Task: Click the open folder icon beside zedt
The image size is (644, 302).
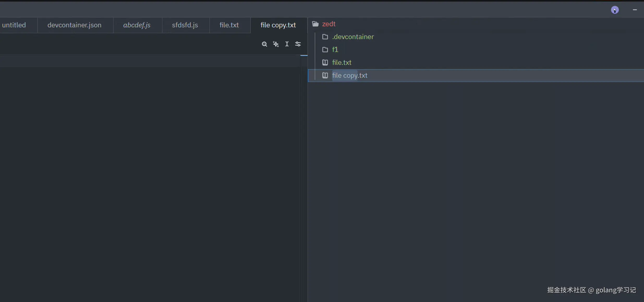Action: pyautogui.click(x=315, y=24)
